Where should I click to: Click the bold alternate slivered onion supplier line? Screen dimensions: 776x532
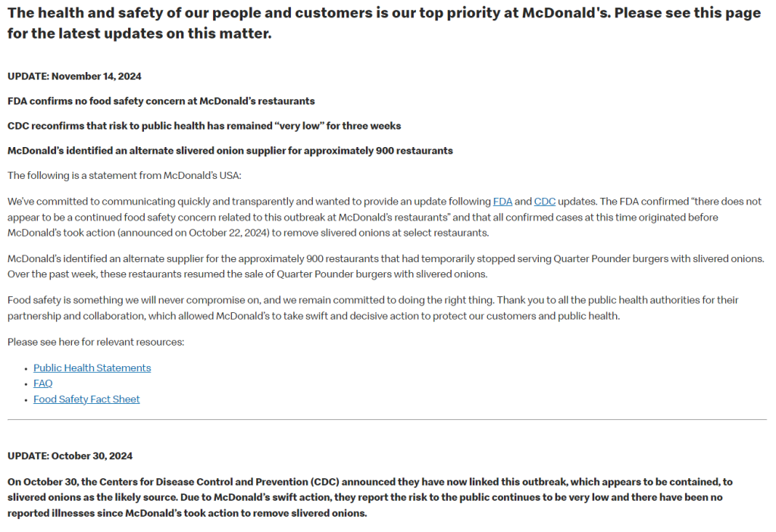[x=230, y=151]
